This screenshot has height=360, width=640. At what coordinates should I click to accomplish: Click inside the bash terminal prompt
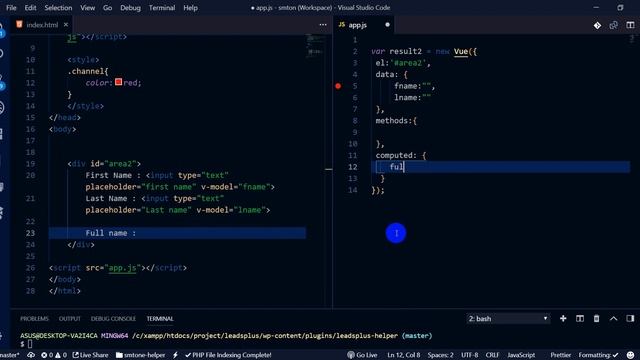click(30, 344)
